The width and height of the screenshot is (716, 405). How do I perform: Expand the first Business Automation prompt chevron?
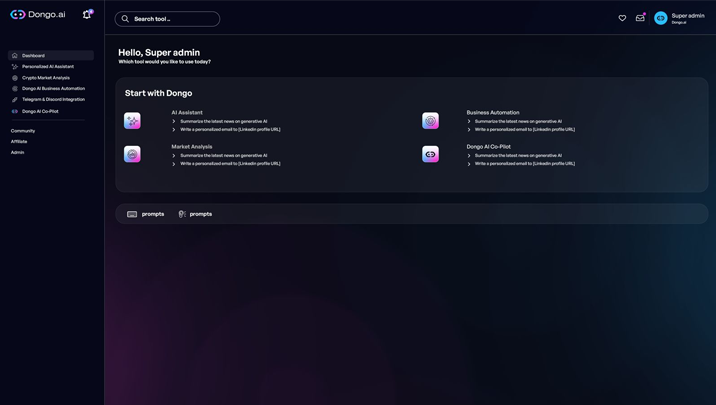[469, 121]
